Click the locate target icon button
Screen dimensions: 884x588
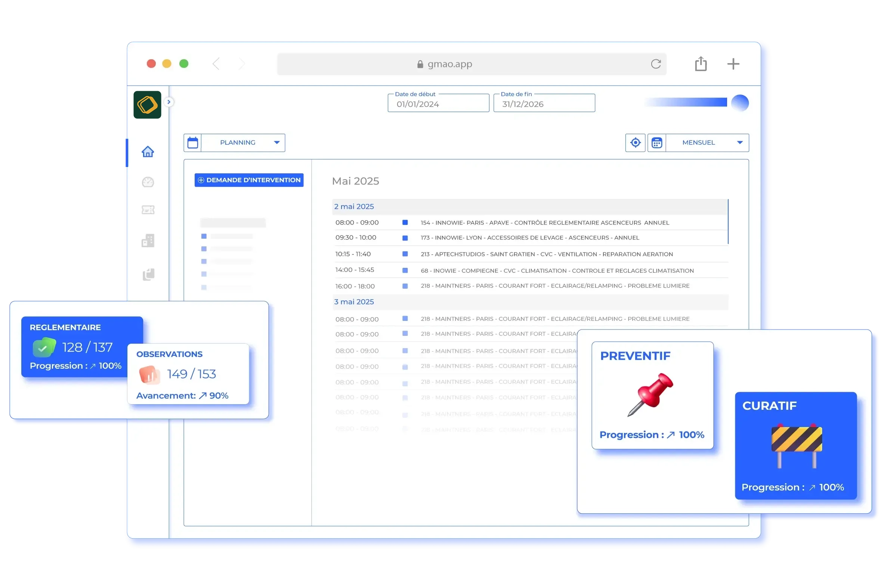[635, 143]
